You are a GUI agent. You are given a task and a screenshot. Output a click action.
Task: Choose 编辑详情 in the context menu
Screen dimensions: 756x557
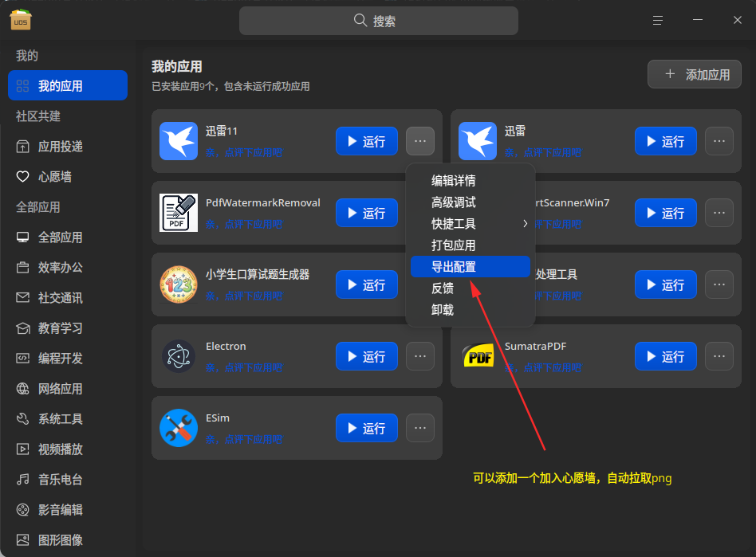click(470, 181)
